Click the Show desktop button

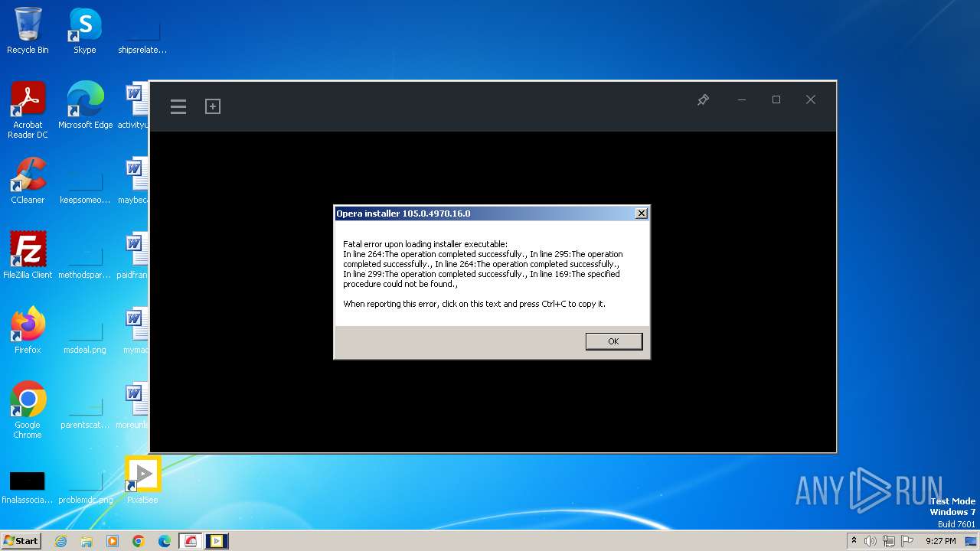(972, 541)
